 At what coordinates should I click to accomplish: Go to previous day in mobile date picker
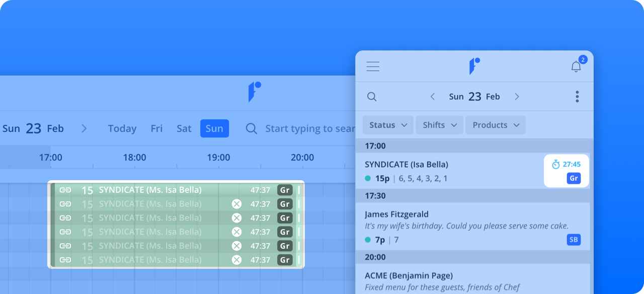(x=433, y=97)
